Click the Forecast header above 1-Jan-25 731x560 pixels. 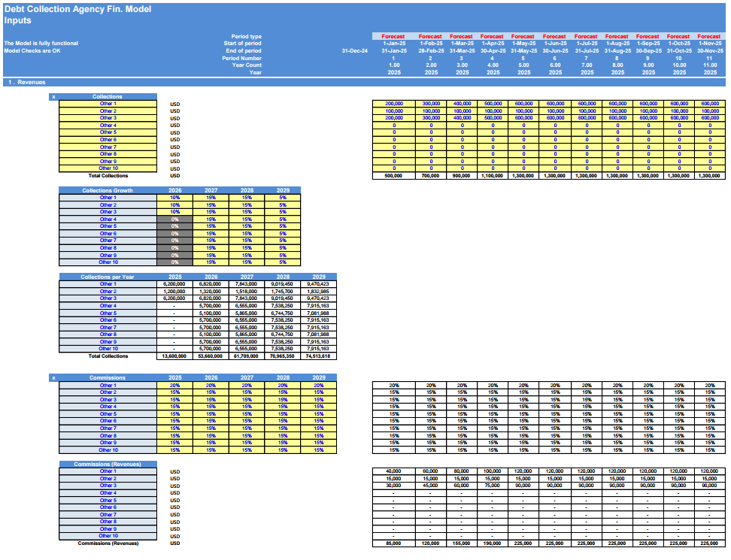coord(392,36)
